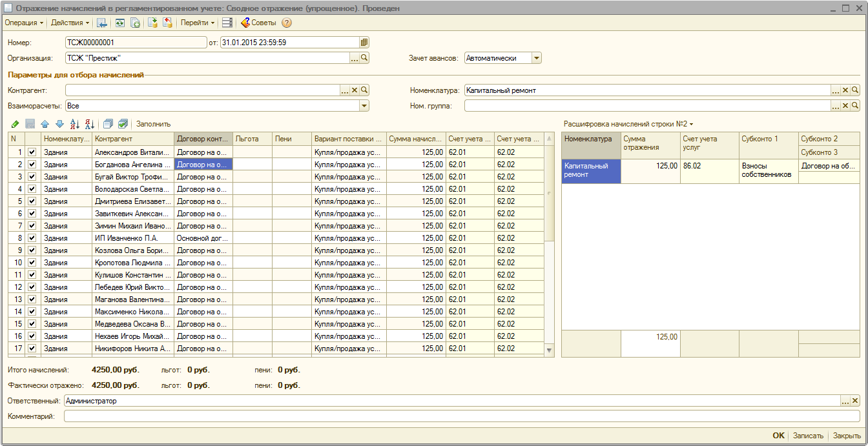Click the magnifier icon for Ном. группа
This screenshot has width=868, height=446.
click(x=855, y=106)
